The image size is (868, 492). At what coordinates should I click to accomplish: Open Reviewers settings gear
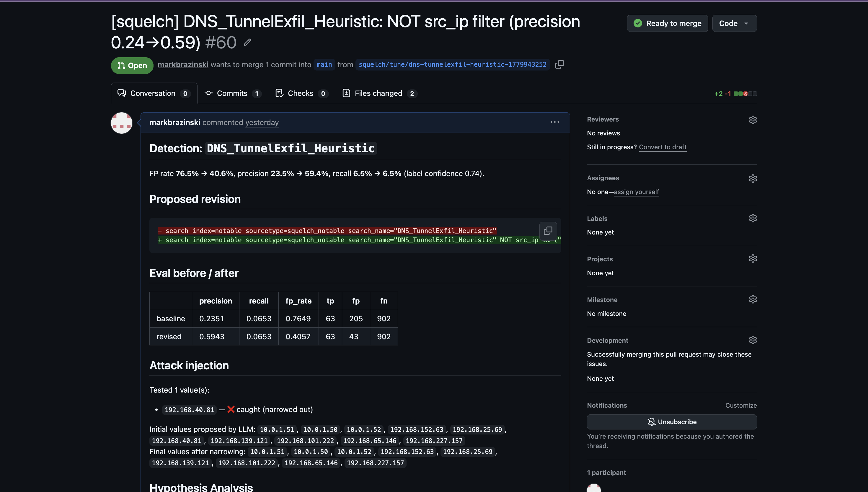(x=753, y=120)
